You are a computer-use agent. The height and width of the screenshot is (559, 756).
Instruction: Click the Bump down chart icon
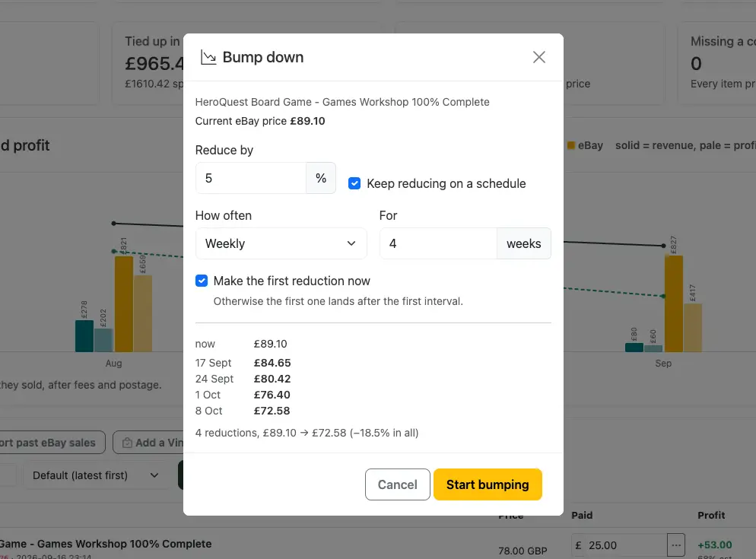208,57
